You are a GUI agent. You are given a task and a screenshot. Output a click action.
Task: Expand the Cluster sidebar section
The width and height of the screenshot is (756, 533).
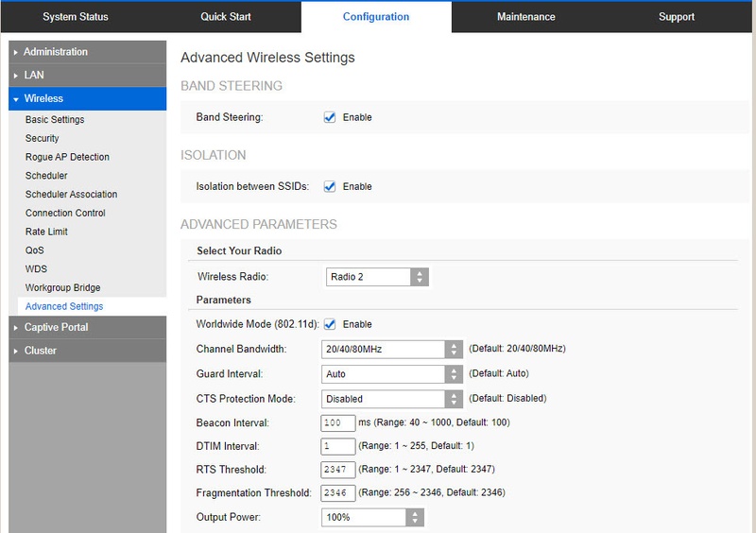(41, 351)
